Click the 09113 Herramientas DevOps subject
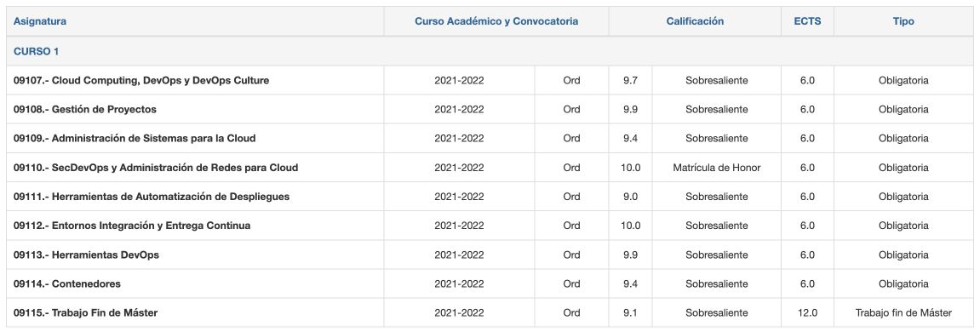This screenshot has height=332, width=980. [86, 255]
